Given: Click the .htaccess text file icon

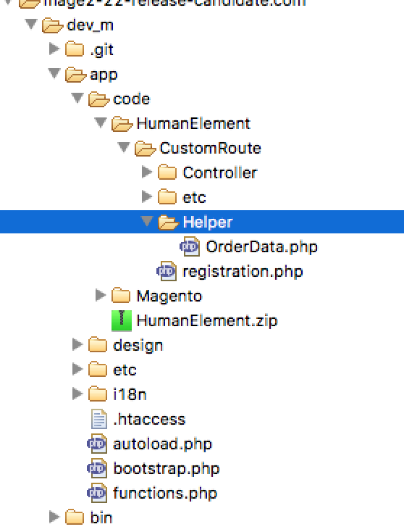Looking at the screenshot, I should pos(99,419).
